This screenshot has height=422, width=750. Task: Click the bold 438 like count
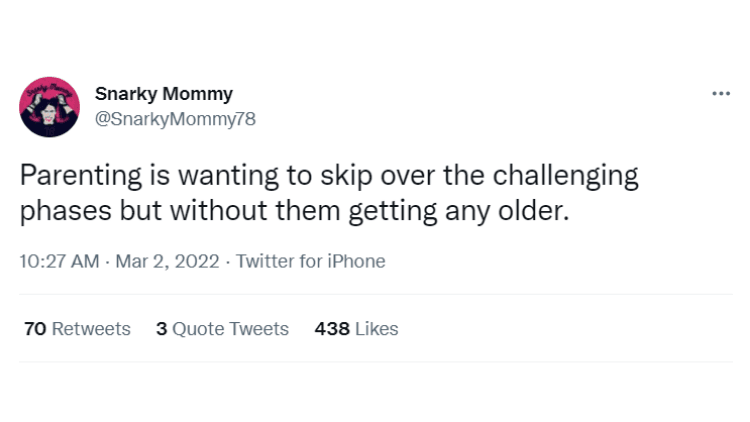[x=332, y=329]
